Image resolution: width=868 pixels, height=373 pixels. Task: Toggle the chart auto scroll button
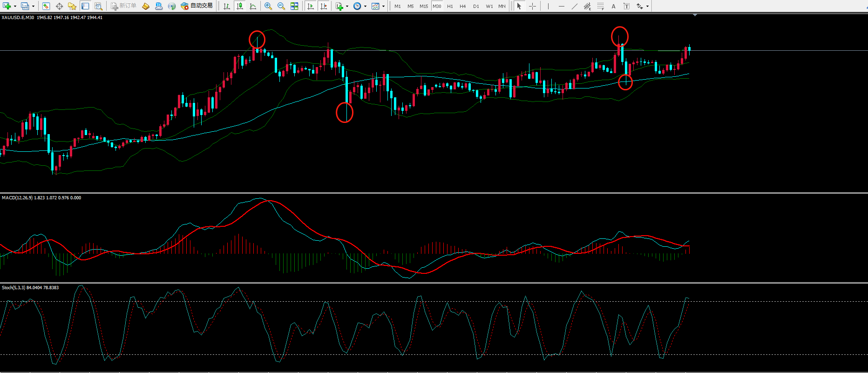point(311,6)
